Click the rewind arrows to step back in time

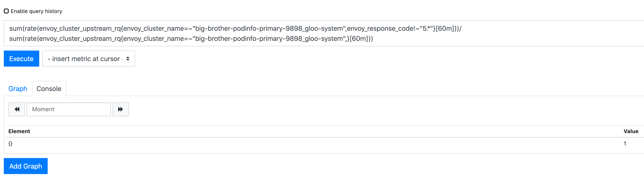pyautogui.click(x=16, y=109)
